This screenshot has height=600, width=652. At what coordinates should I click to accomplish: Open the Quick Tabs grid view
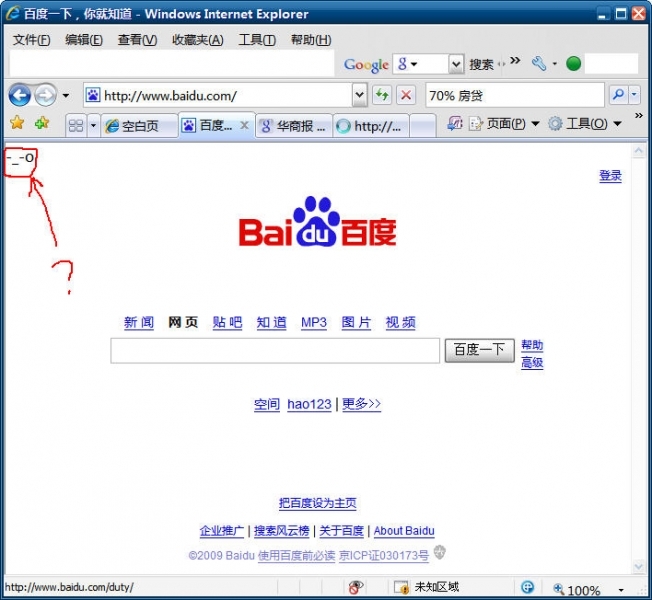point(76,125)
